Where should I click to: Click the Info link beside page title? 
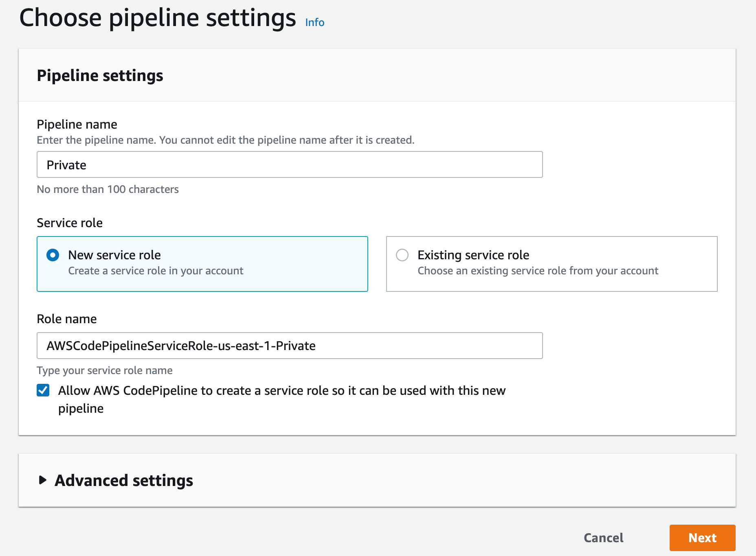pyautogui.click(x=314, y=22)
